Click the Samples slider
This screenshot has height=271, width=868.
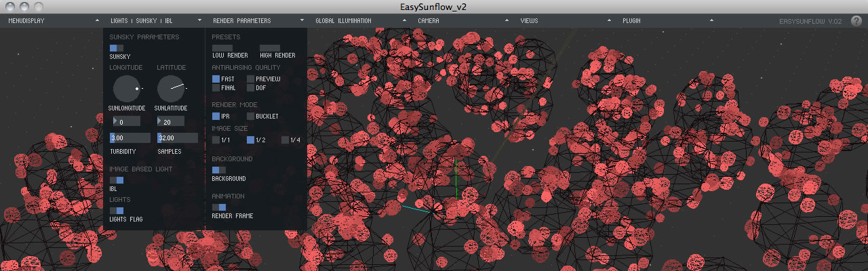click(x=177, y=138)
